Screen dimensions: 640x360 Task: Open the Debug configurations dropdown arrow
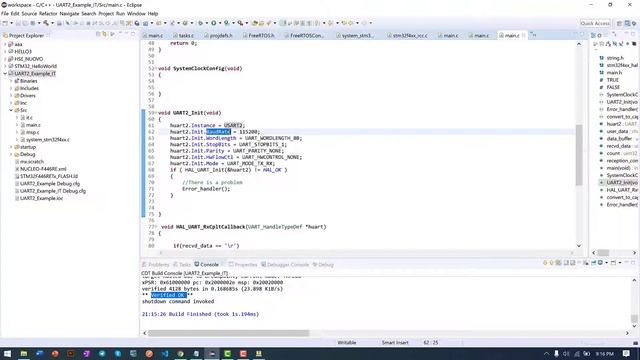click(x=207, y=23)
